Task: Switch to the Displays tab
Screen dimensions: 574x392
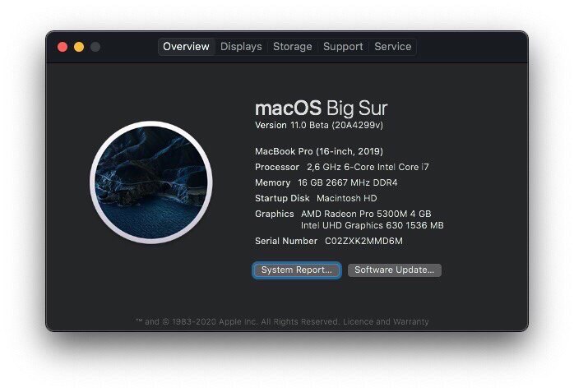Action: (x=241, y=47)
